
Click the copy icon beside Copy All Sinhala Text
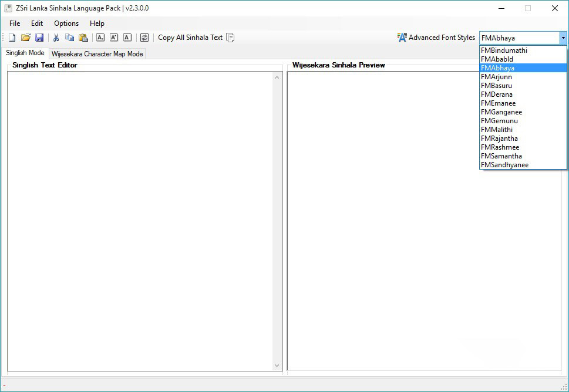tap(230, 37)
